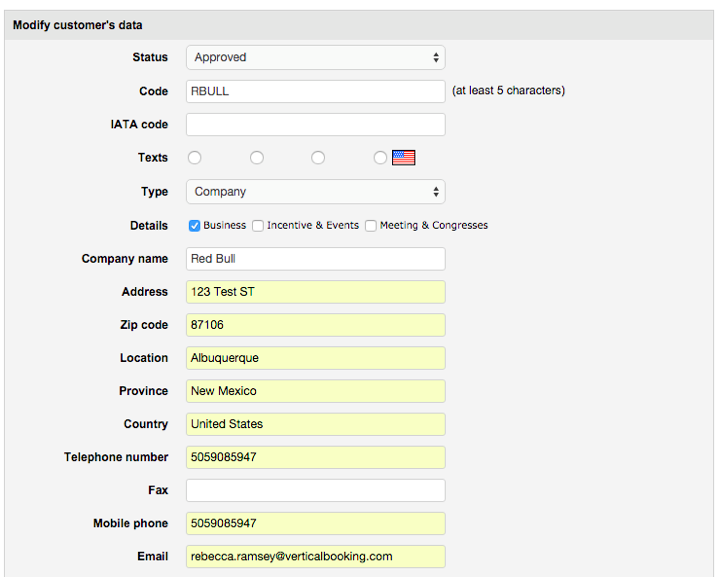Screen dimensions: 720x577
Task: Click the Company name field Red Bull
Action: [x=315, y=259]
